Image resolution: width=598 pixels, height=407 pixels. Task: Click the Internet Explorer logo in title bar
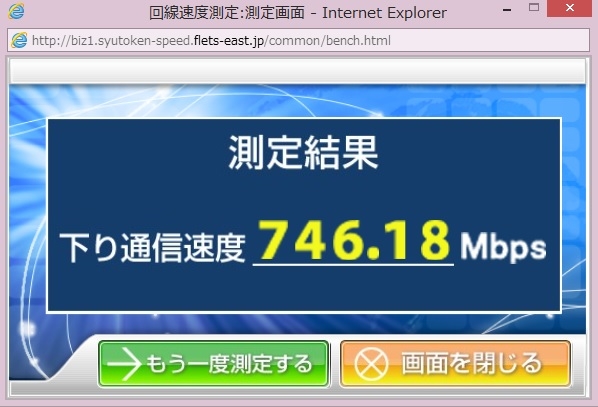[16, 11]
